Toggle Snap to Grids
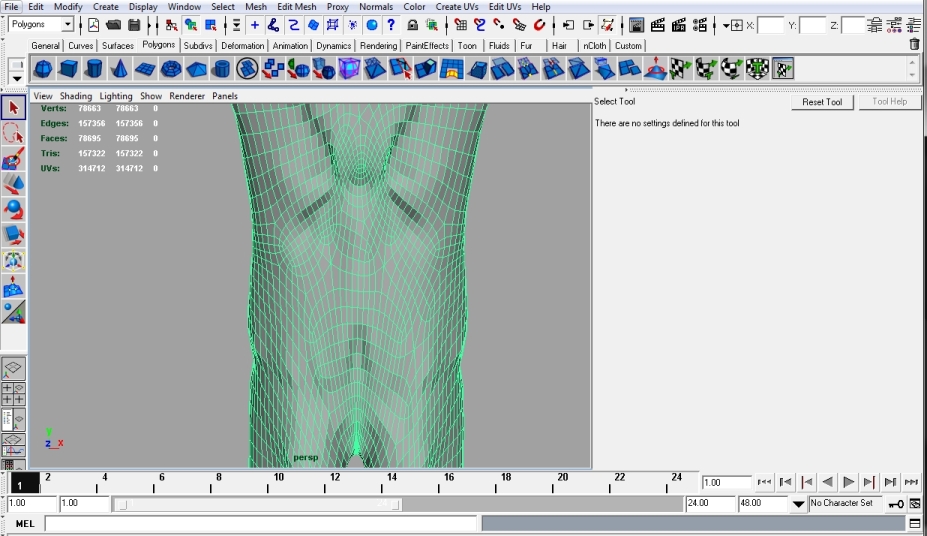Image resolution: width=927 pixels, height=536 pixels. coord(461,25)
